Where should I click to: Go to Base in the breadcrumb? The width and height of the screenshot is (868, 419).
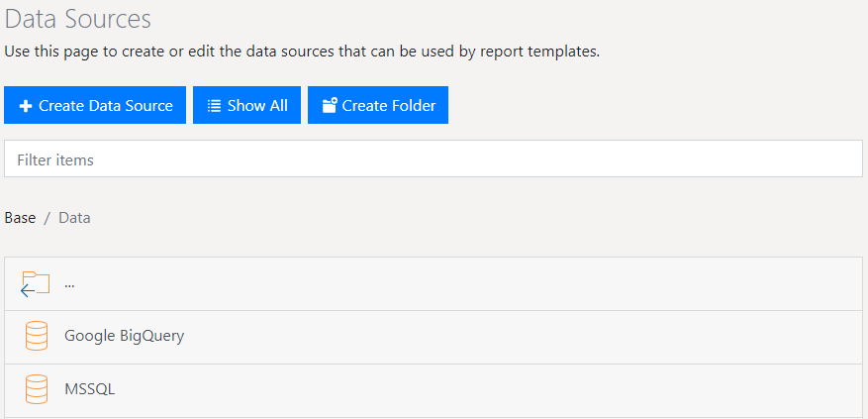[20, 218]
